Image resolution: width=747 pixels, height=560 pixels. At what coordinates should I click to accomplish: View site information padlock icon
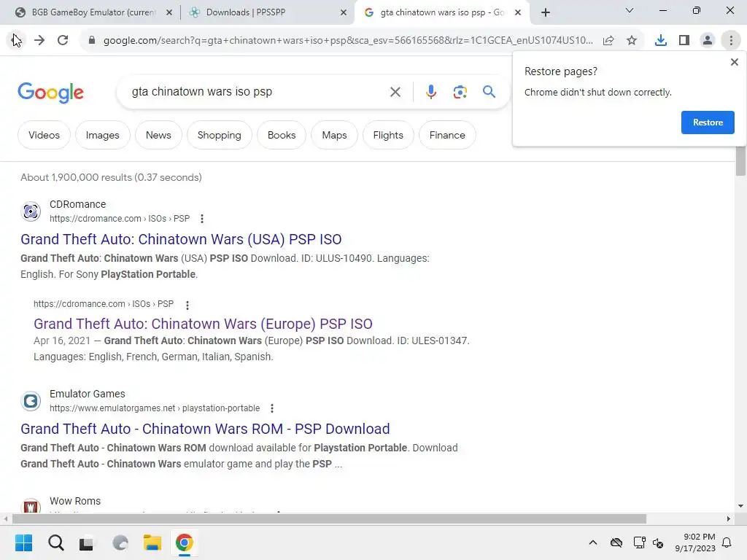(x=92, y=41)
